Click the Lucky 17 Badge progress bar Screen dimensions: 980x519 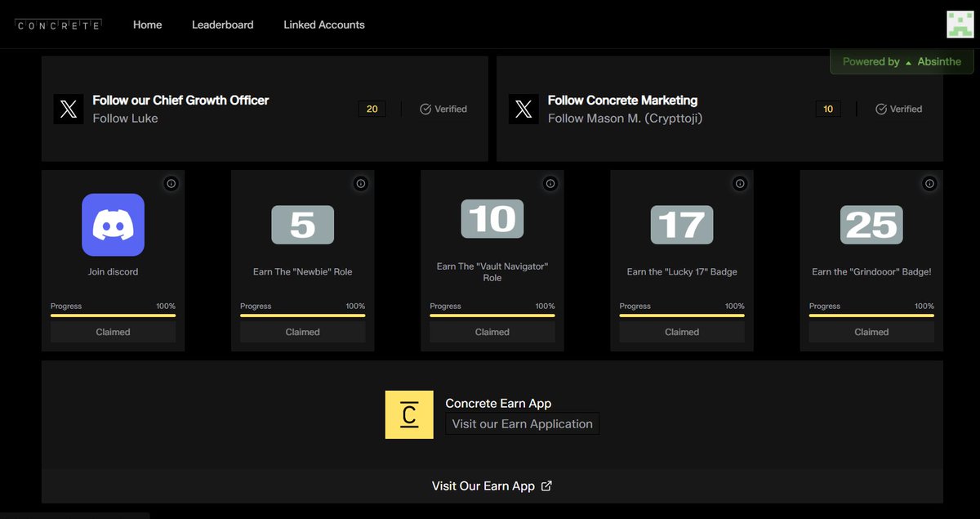(682, 315)
